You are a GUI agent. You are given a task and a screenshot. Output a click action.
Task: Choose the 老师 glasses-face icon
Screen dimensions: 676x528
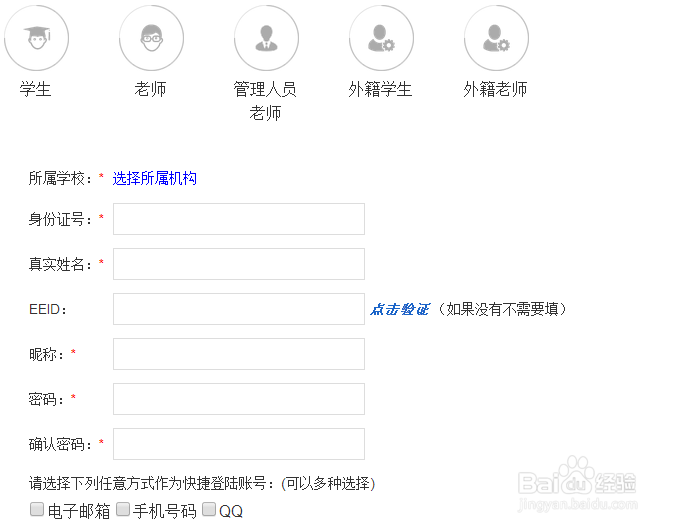click(151, 38)
